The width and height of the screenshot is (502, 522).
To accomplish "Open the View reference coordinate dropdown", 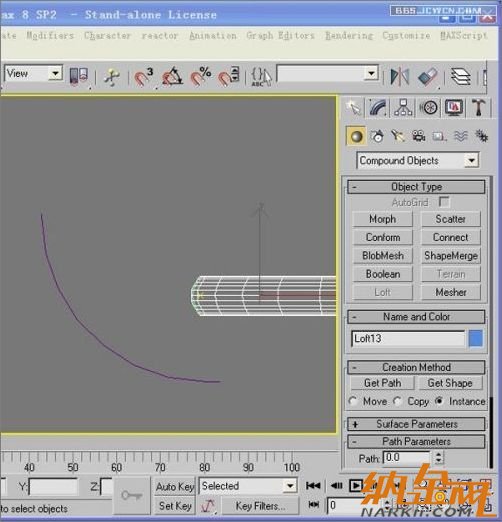I will (33, 73).
